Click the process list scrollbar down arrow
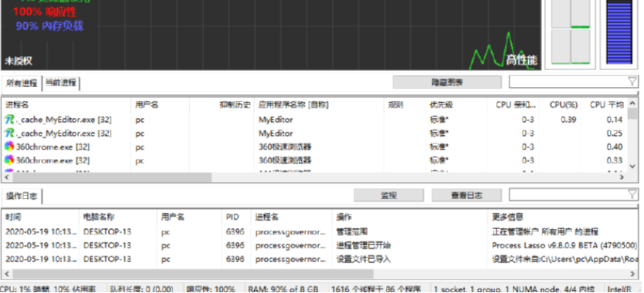The height and width of the screenshot is (293, 644). tap(633, 167)
